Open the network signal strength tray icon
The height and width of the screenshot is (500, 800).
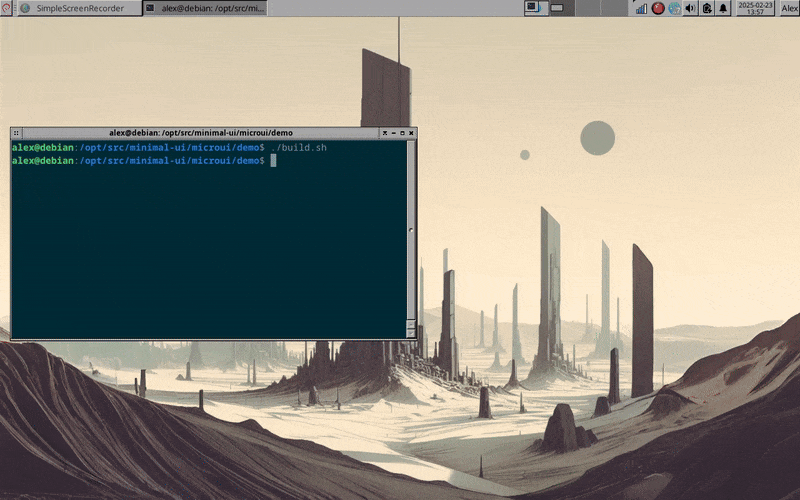click(641, 8)
